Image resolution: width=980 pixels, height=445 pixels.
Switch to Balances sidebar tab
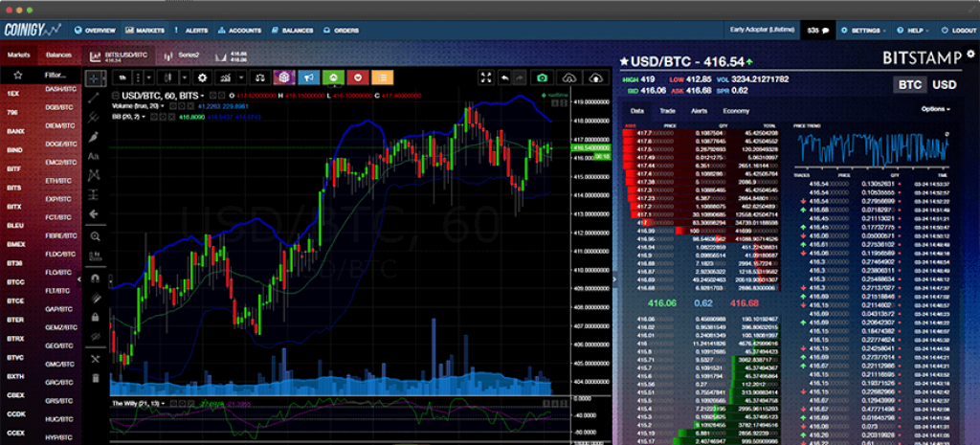click(58, 55)
